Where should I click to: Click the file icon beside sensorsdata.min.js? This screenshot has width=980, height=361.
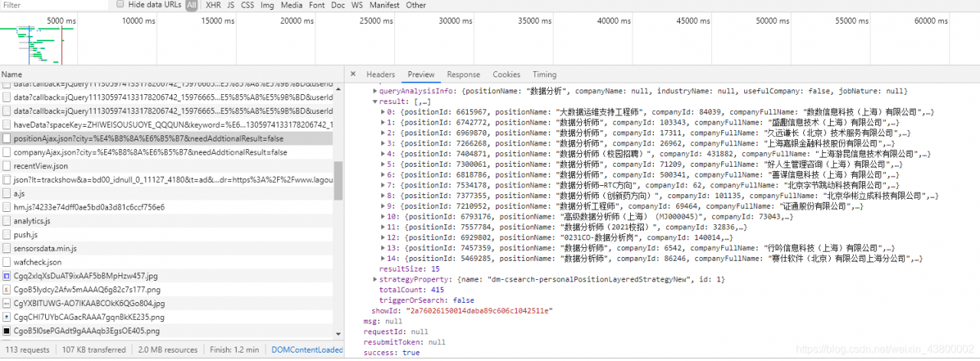(x=7, y=249)
